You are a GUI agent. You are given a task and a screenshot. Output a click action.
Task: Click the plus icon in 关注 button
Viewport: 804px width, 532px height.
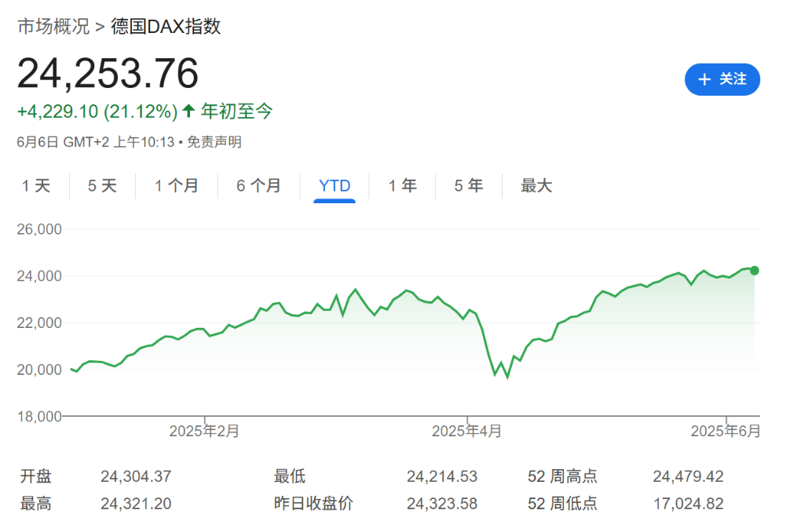(x=704, y=79)
